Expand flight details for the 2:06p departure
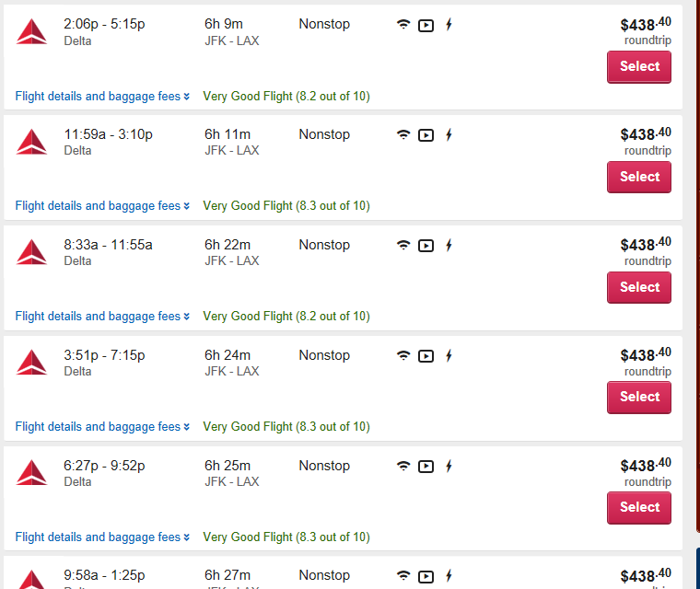 click(x=102, y=97)
